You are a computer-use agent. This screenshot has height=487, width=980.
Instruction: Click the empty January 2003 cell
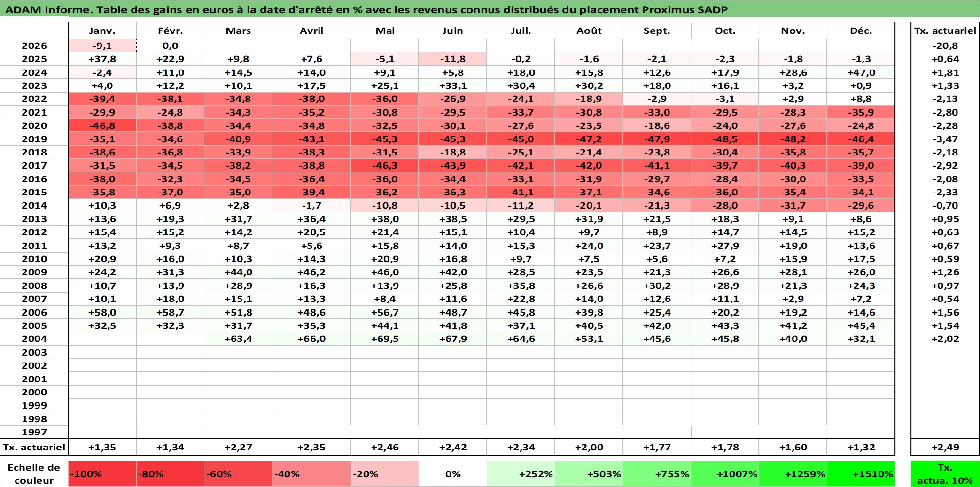click(102, 352)
